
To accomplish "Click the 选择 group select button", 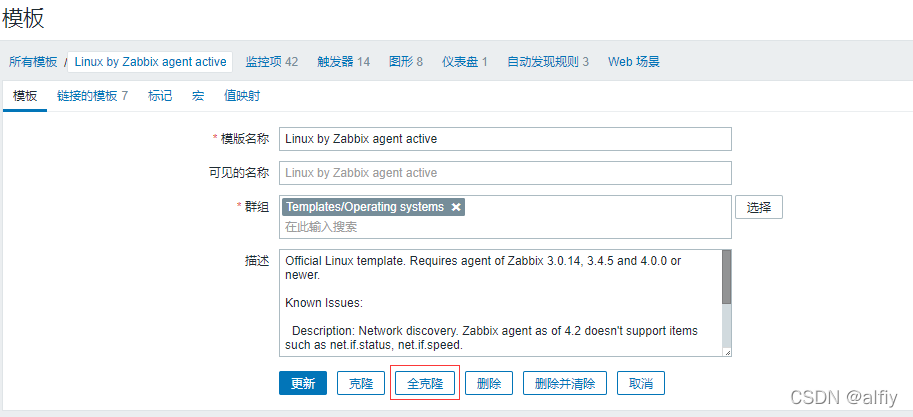I will (x=759, y=207).
